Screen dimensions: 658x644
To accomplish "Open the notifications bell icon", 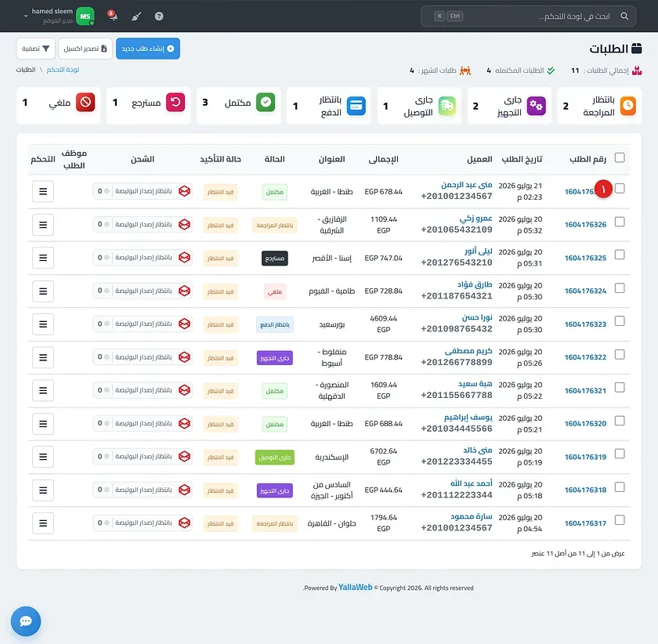I will coord(112,16).
